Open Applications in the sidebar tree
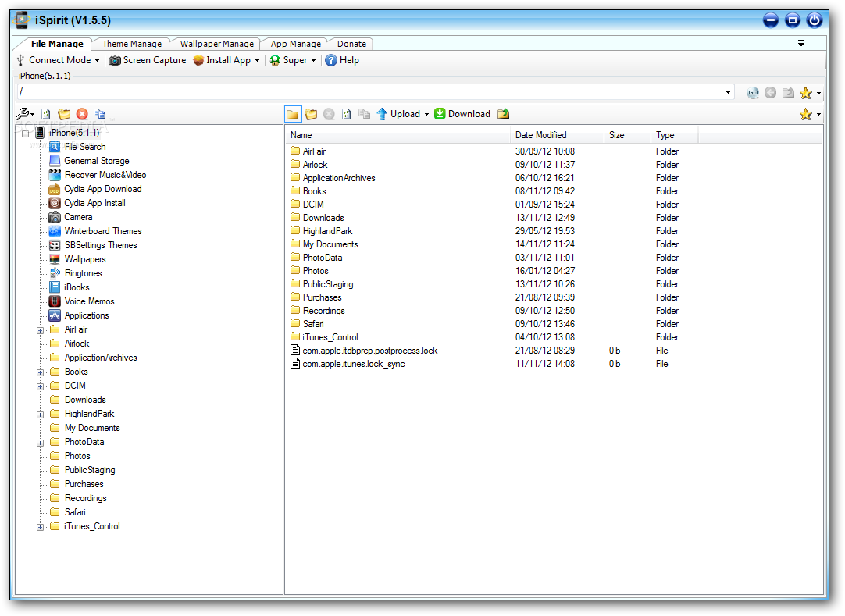 click(x=86, y=315)
